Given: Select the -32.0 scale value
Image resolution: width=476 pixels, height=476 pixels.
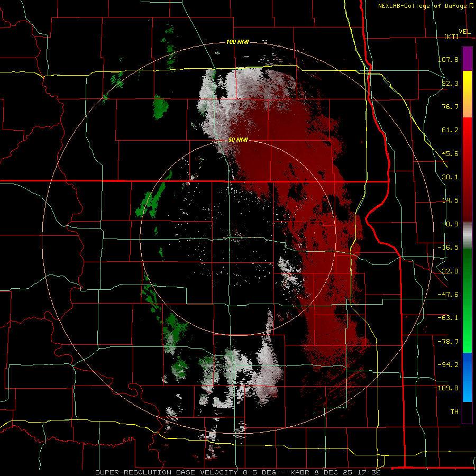Looking at the screenshot, I should [x=448, y=271].
